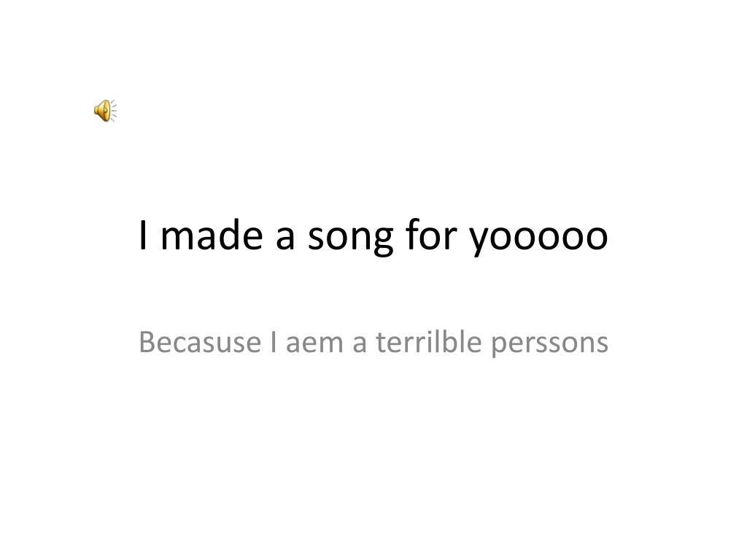
Task: Click the capital "I" in the gray subtitle
Action: click(274, 342)
